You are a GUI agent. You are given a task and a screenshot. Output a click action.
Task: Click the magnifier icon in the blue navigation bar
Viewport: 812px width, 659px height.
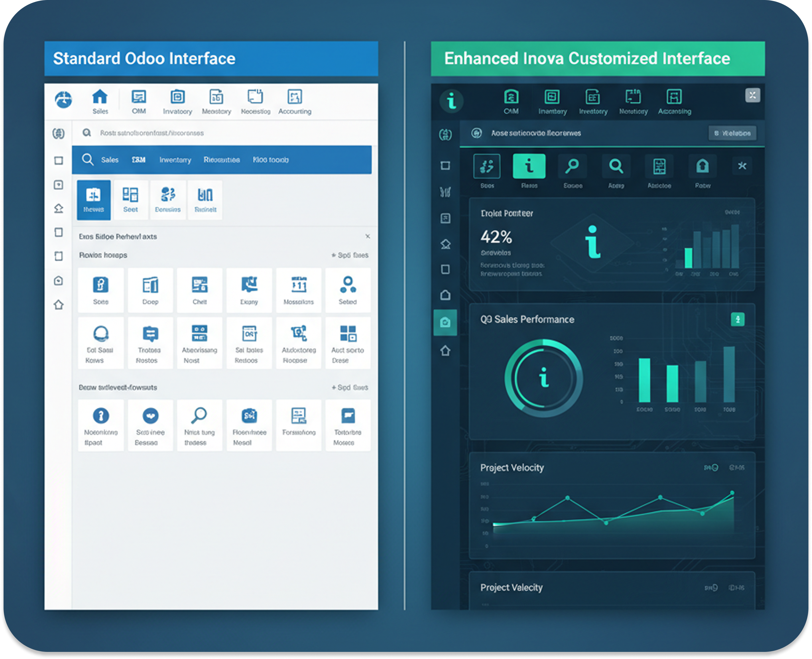[88, 159]
